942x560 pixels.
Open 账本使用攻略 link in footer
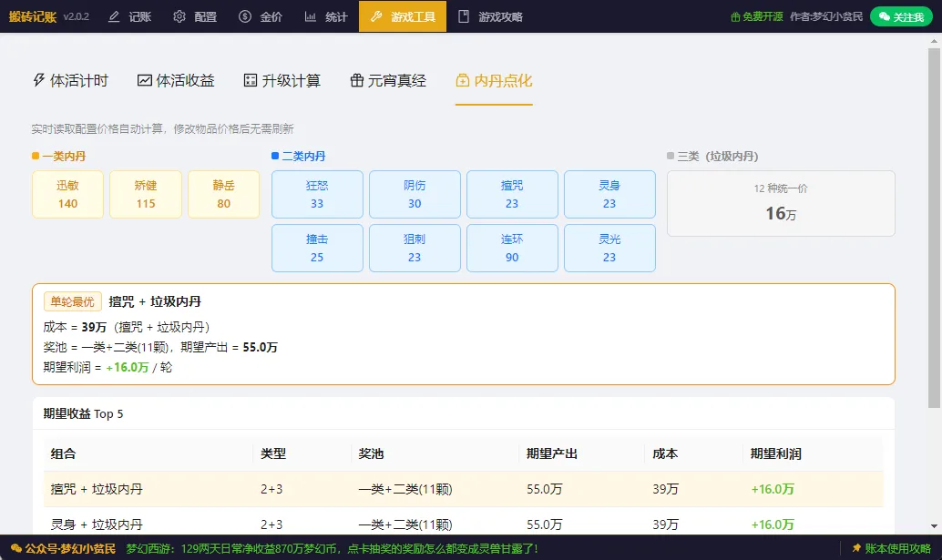click(892, 548)
